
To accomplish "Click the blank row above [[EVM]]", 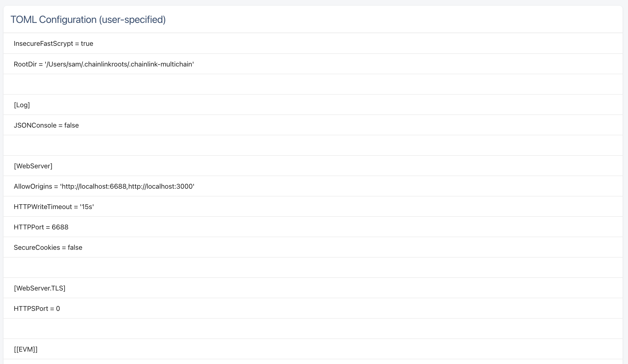I will point(313,329).
